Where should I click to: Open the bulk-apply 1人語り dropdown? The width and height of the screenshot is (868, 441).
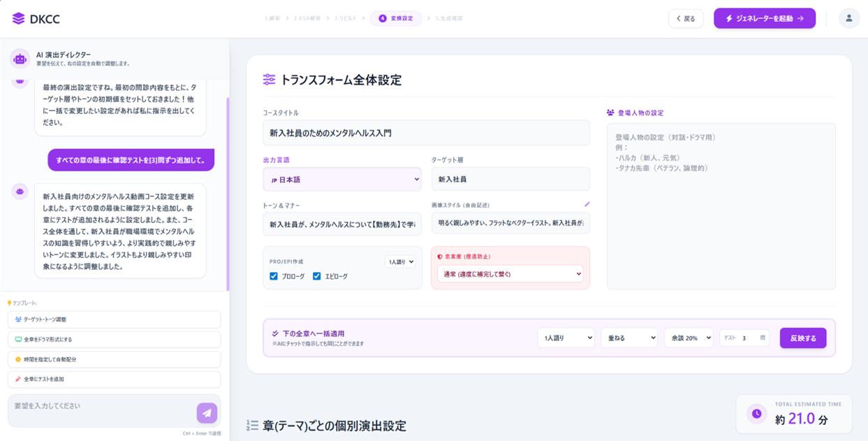pos(566,338)
